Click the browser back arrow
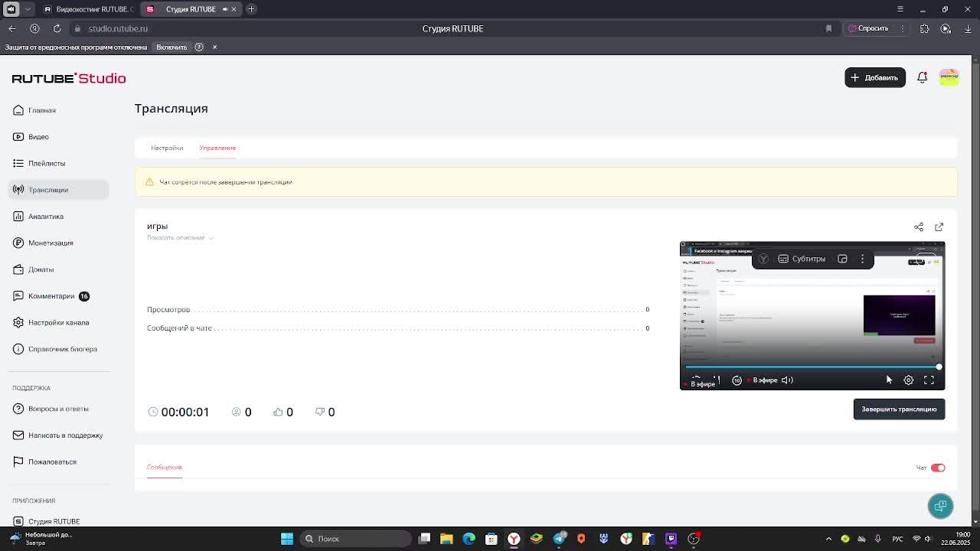 pyautogui.click(x=12, y=28)
